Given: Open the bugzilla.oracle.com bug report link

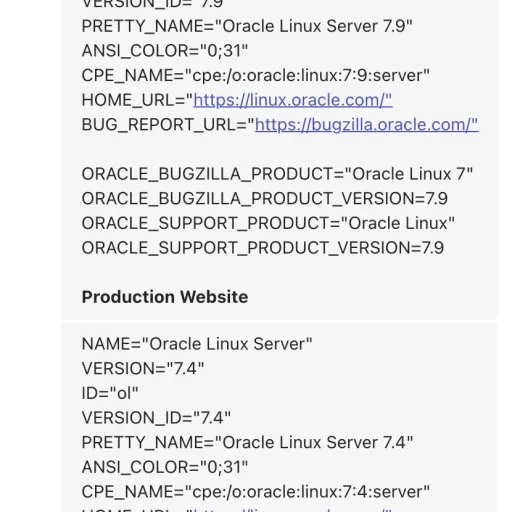Looking at the screenshot, I should [x=366, y=125].
